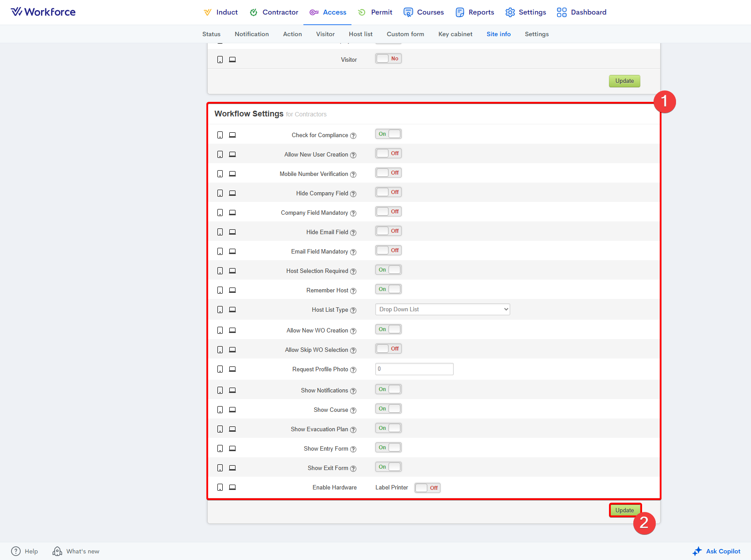Disable the Remember Host switch
Image resolution: width=751 pixels, height=560 pixels.
coord(388,289)
